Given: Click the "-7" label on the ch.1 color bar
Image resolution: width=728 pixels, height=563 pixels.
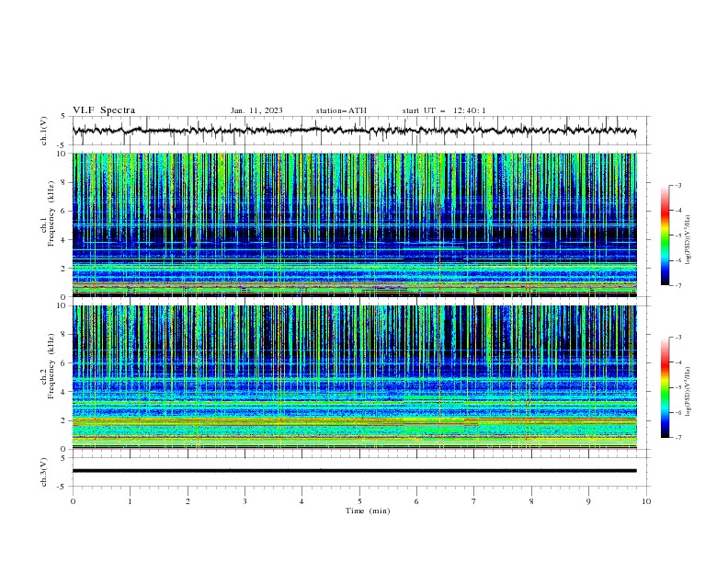Looking at the screenshot, I should click(x=677, y=285).
